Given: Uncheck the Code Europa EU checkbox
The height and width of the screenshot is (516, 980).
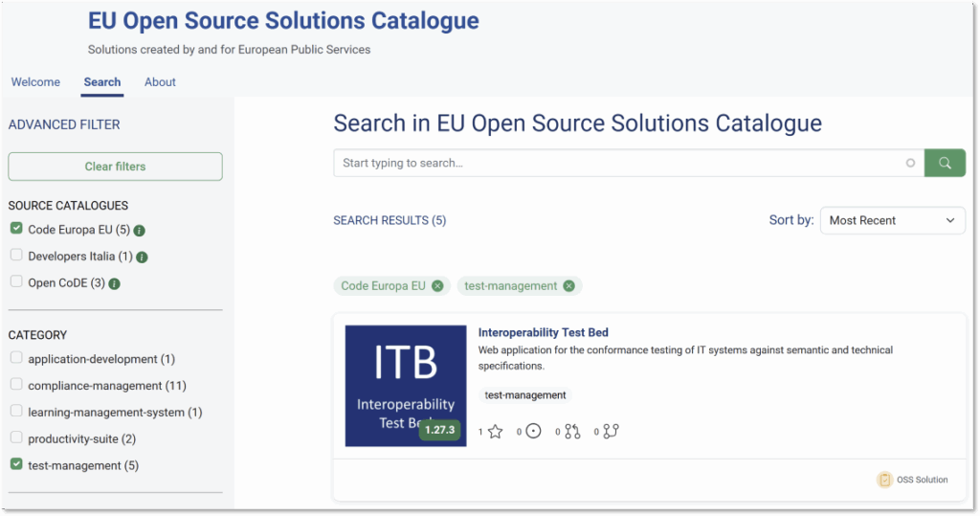Looking at the screenshot, I should click(16, 229).
